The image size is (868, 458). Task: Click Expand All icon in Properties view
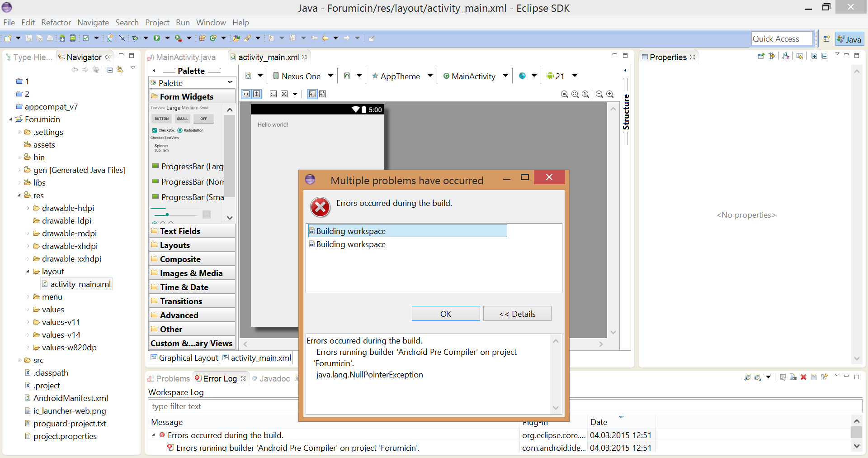(814, 56)
